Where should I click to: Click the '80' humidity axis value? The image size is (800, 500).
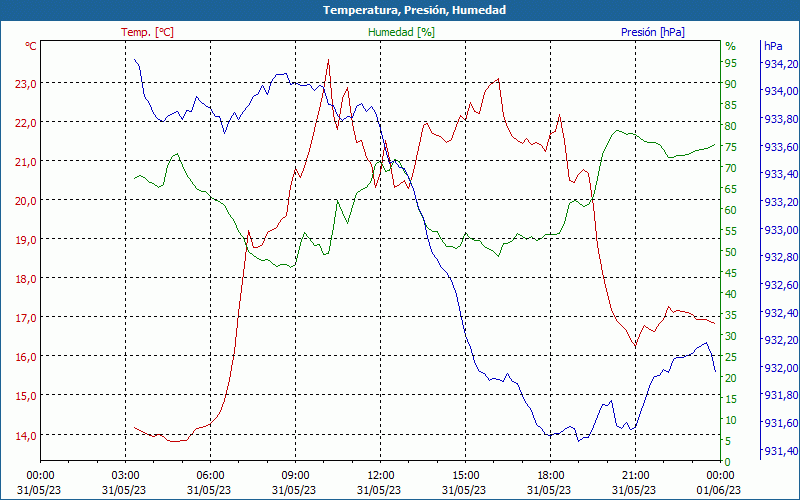point(731,126)
